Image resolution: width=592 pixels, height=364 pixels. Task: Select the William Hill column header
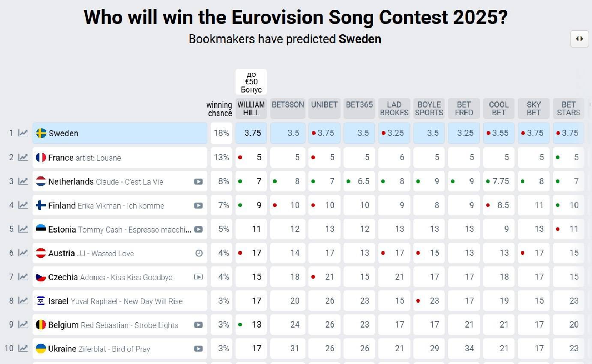coord(251,108)
